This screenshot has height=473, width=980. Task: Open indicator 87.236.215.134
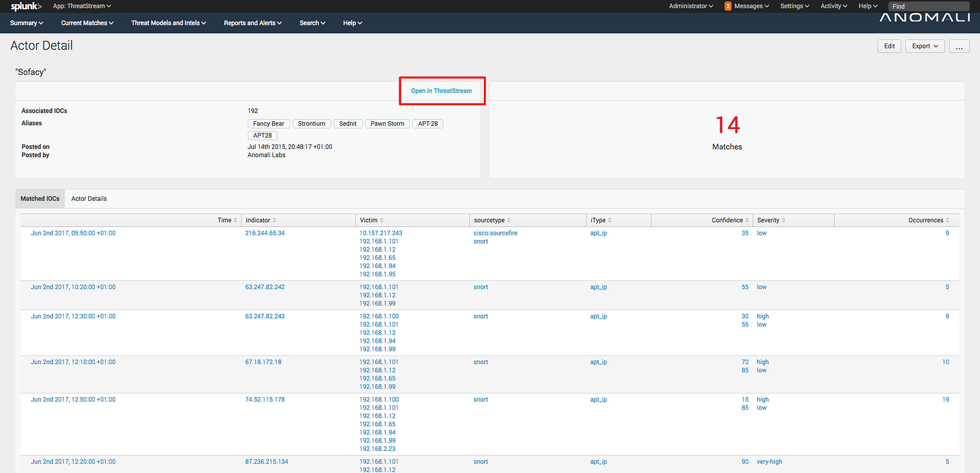pyautogui.click(x=266, y=462)
